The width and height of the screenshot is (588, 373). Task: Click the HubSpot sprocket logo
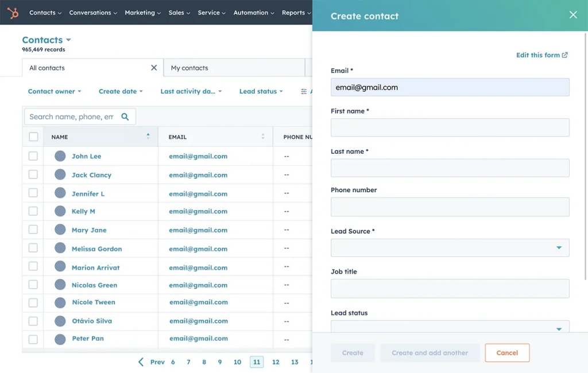click(13, 13)
